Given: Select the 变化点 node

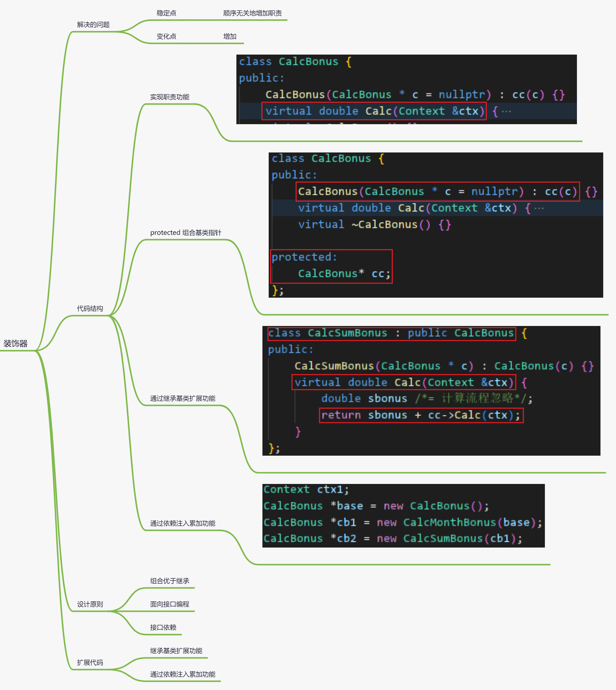Looking at the screenshot, I should [x=166, y=37].
